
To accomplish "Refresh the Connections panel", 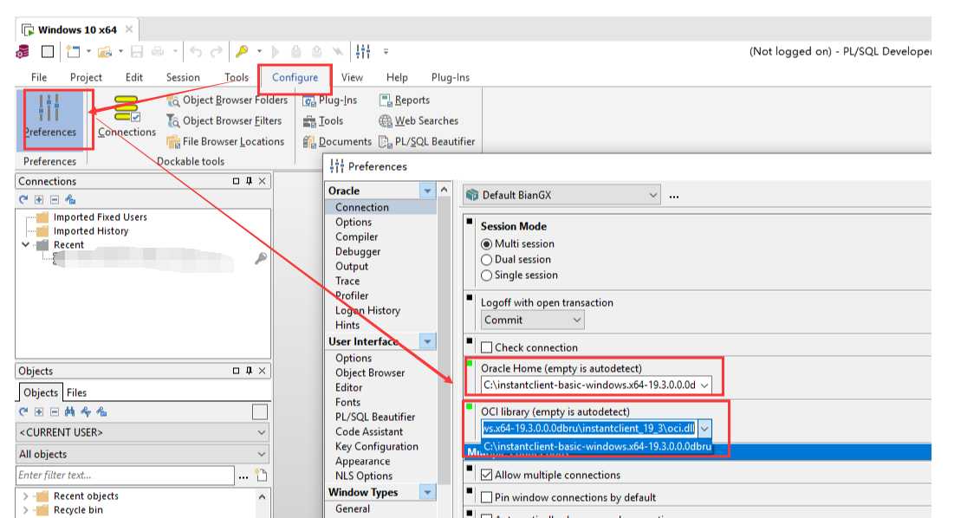I will 23,200.
